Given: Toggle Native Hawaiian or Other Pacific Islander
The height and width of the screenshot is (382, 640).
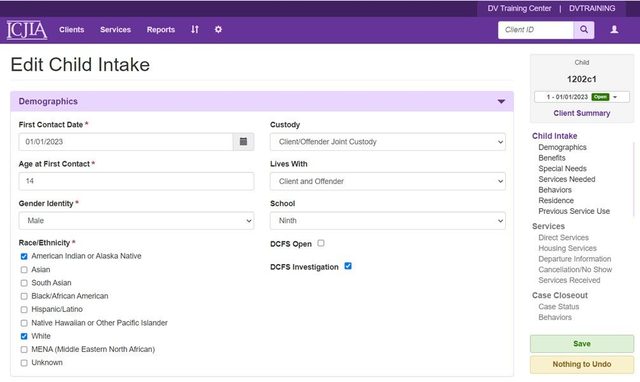Looking at the screenshot, I should (24, 323).
